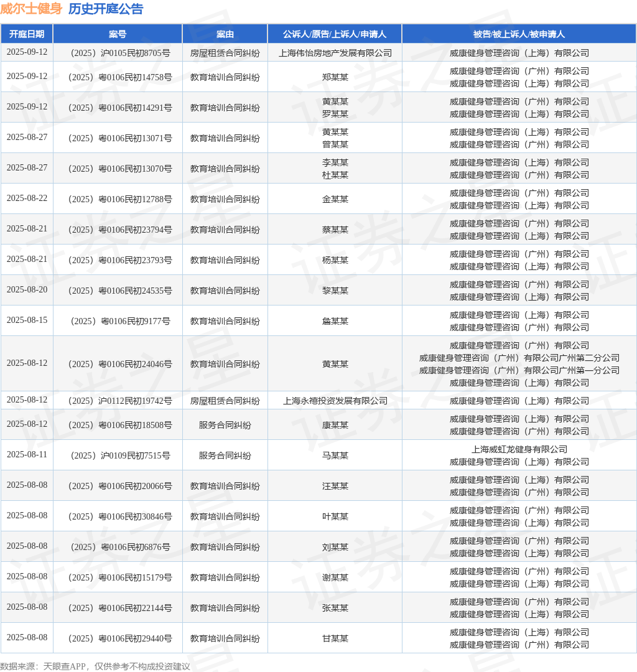Image resolution: width=637 pixels, height=672 pixels.
Task: Click the 威尔士健身 title text
Action: [x=31, y=9]
